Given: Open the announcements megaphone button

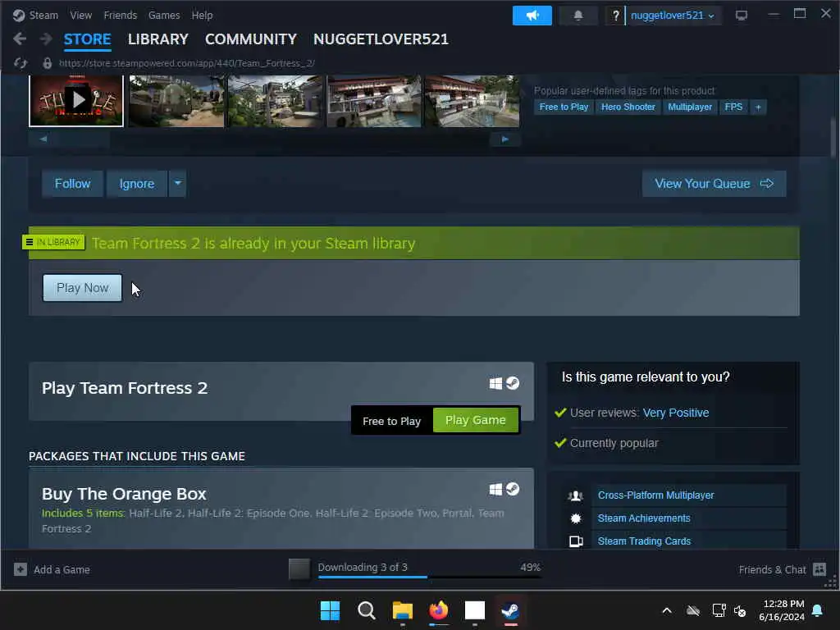Looking at the screenshot, I should 532,15.
